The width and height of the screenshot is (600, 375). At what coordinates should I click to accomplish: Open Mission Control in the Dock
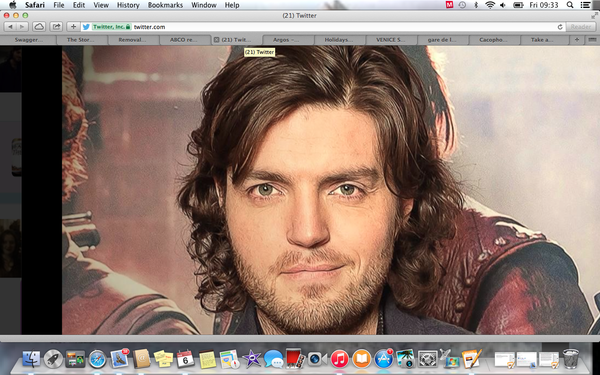point(75,359)
